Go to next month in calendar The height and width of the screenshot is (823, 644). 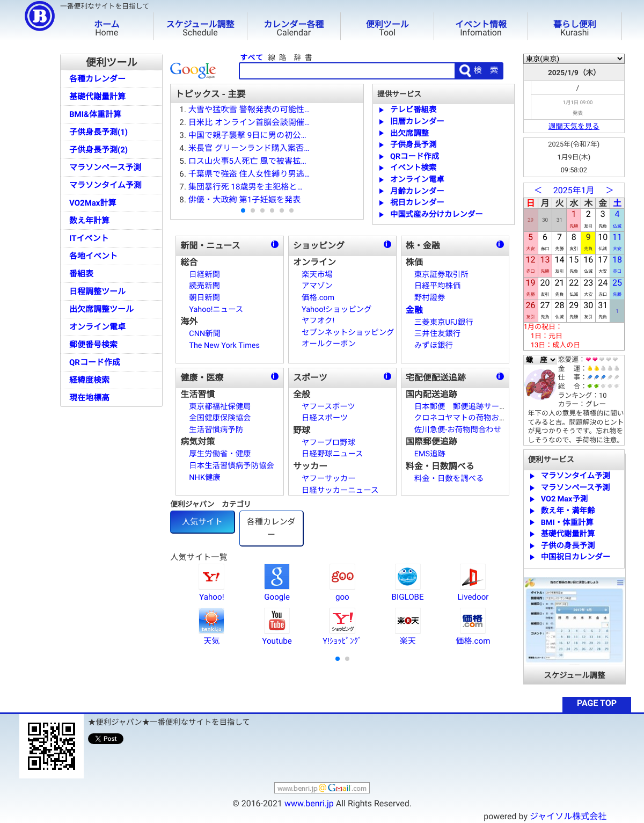[x=609, y=190]
